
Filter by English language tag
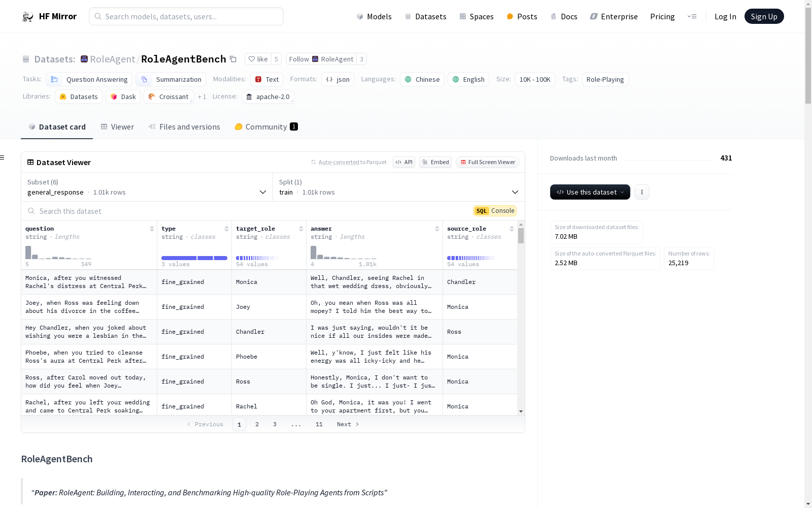[468, 79]
